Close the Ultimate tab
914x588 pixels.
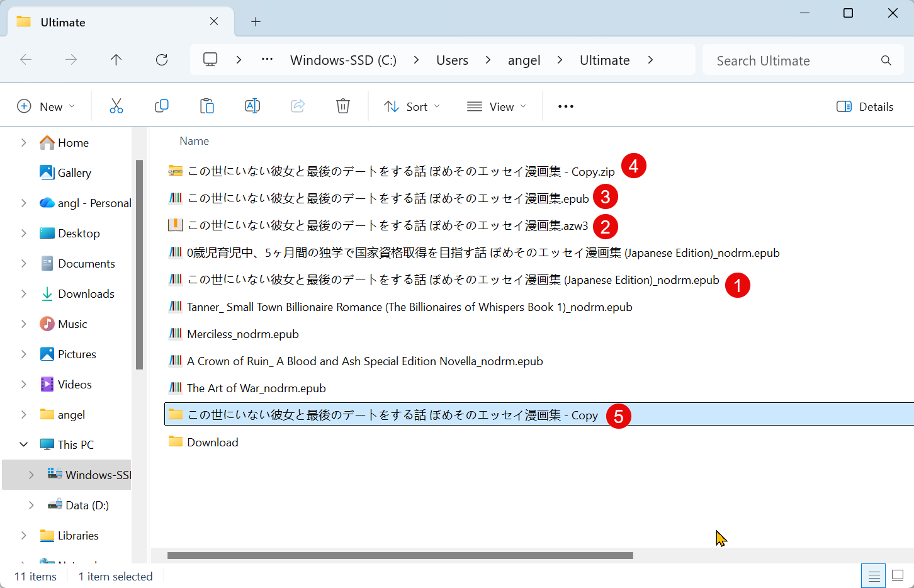pos(214,21)
